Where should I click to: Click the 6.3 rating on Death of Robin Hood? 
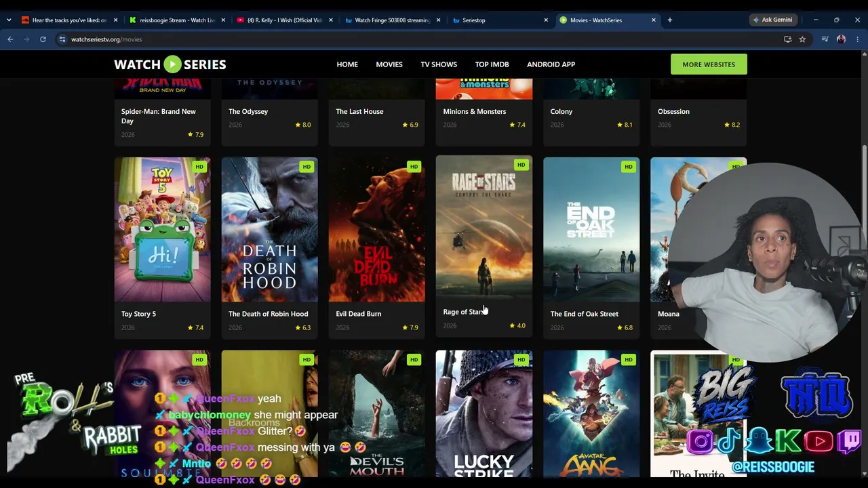(303, 327)
